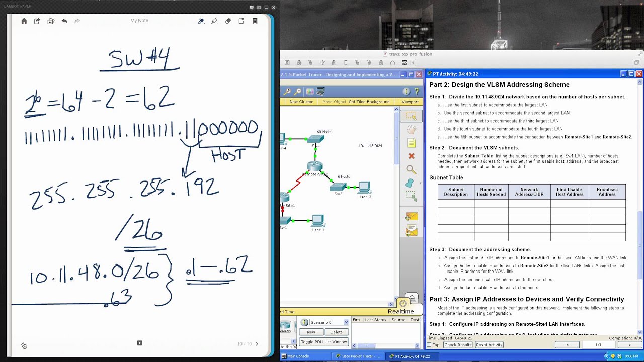
Task: Choose the Inspect magnifier tool
Action: 411,170
